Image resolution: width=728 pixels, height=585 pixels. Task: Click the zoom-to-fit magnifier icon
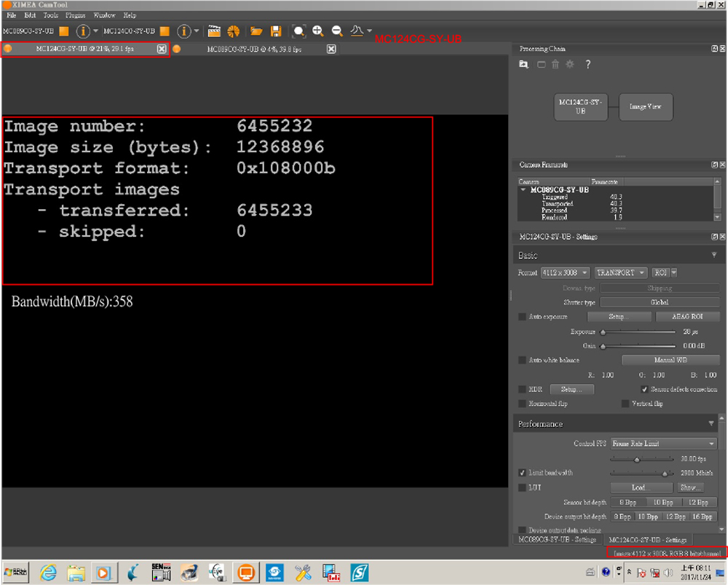pyautogui.click(x=298, y=31)
